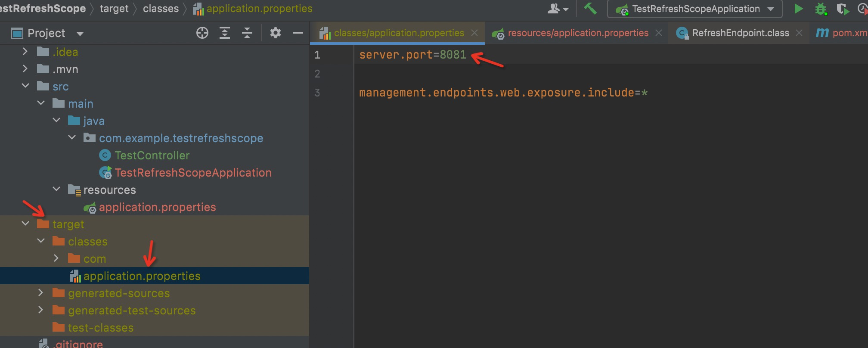Click the Collapse All icon in Project panel
Viewport: 868px width, 348px height.
tap(247, 33)
